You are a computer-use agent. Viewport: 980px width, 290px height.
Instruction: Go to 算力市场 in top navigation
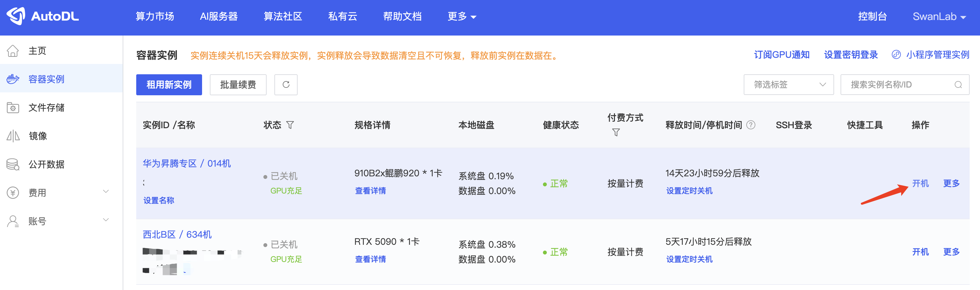point(155,16)
